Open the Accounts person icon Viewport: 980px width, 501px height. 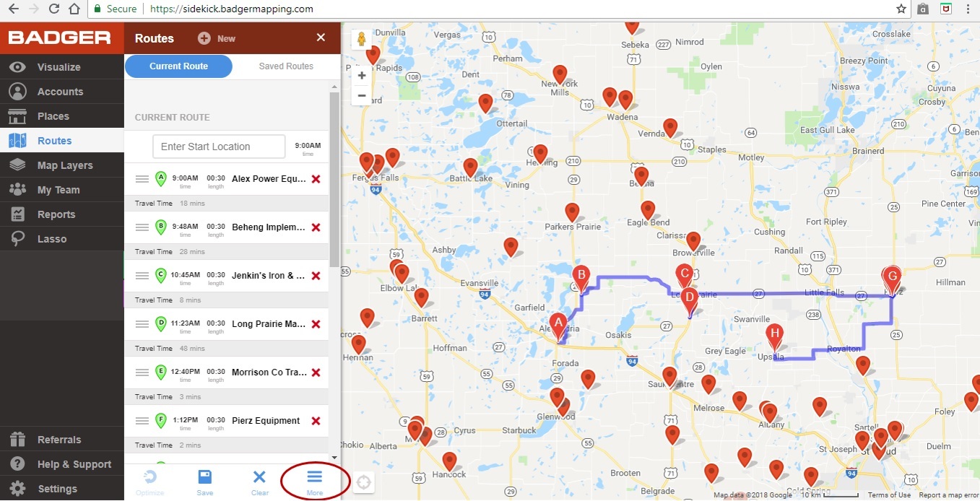[18, 92]
